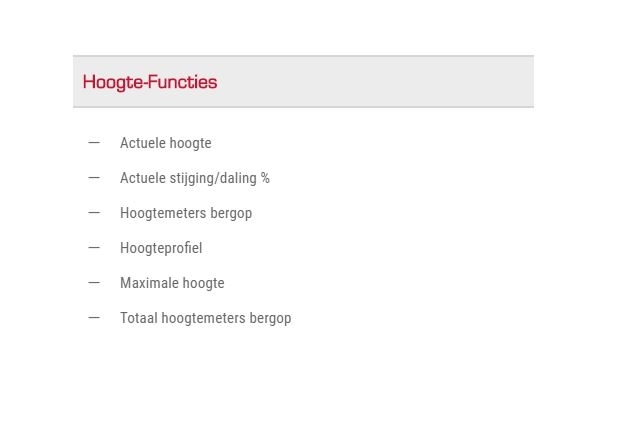
Task: Select the Actuele hoogte list item
Action: [166, 143]
